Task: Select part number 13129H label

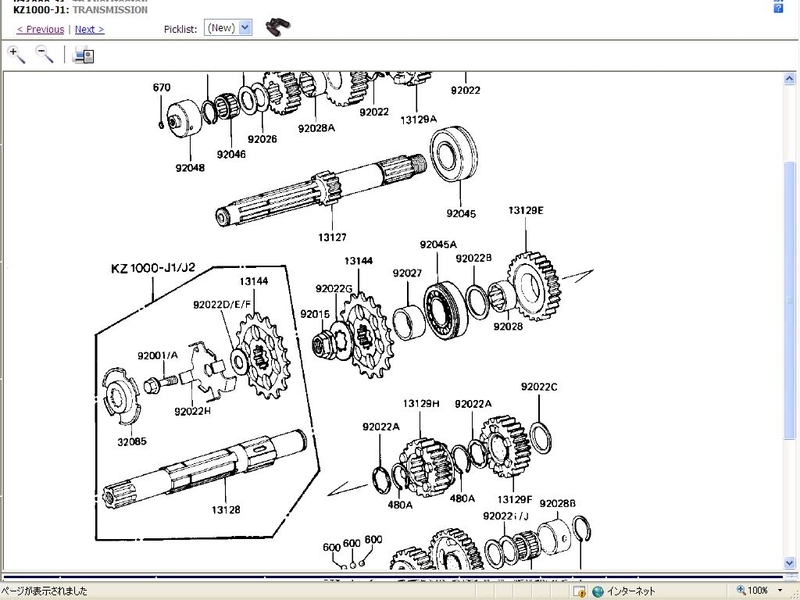Action: click(421, 404)
